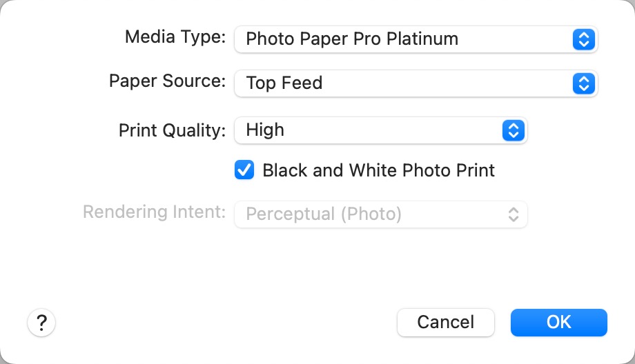Click the "Print Quality:" label

[172, 130]
